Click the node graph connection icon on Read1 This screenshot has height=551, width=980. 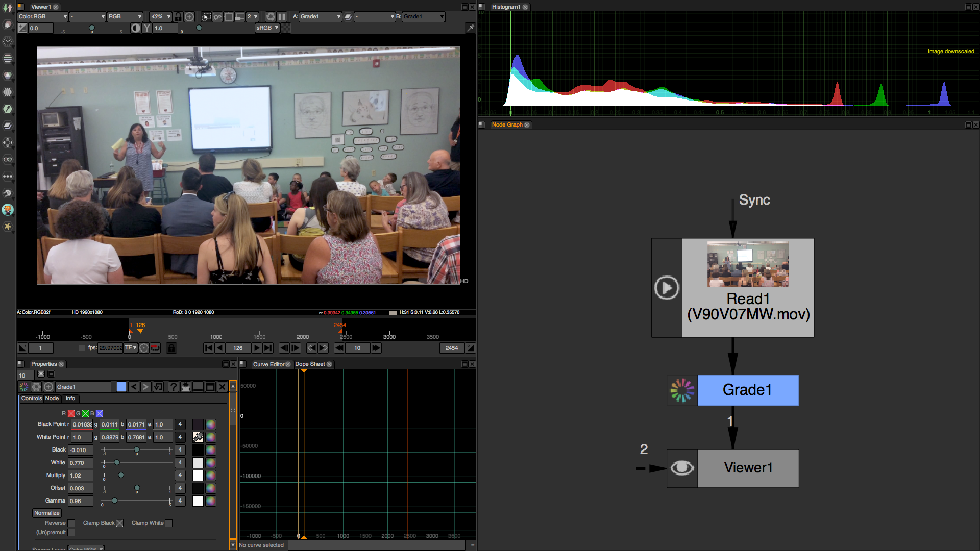(x=666, y=287)
